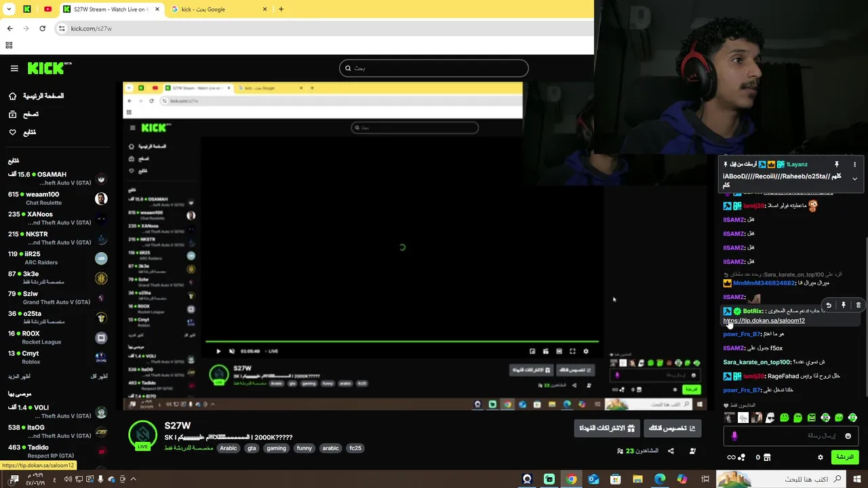The height and width of the screenshot is (488, 868).
Task: Click the fc25 tag
Action: pos(355,448)
